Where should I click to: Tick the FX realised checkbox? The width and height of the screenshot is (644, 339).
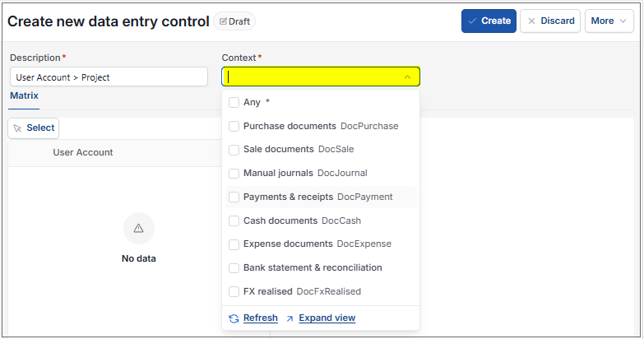coord(234,291)
